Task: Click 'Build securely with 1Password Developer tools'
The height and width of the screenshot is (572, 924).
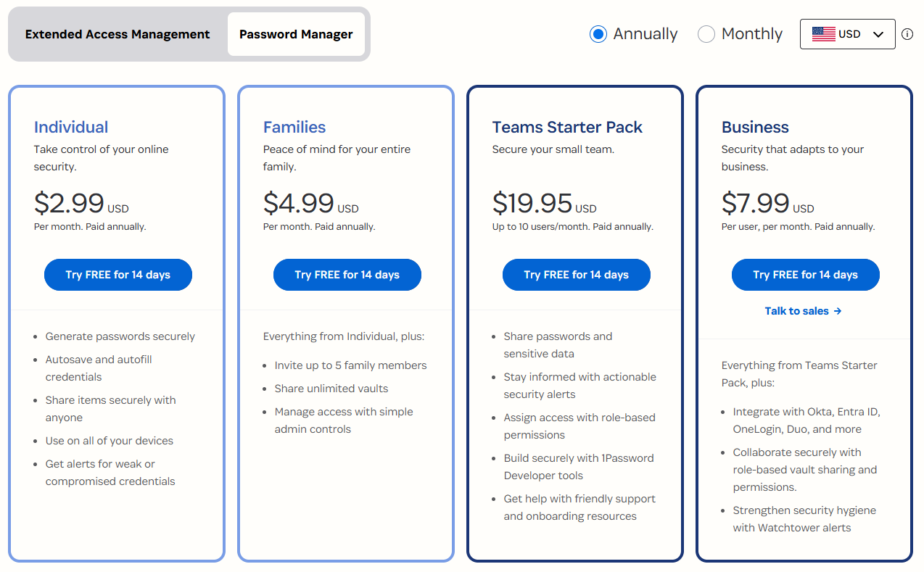Action: [x=579, y=467]
